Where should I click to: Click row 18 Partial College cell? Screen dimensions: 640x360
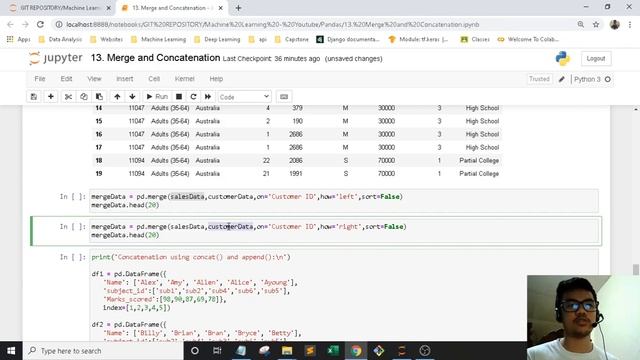click(479, 160)
